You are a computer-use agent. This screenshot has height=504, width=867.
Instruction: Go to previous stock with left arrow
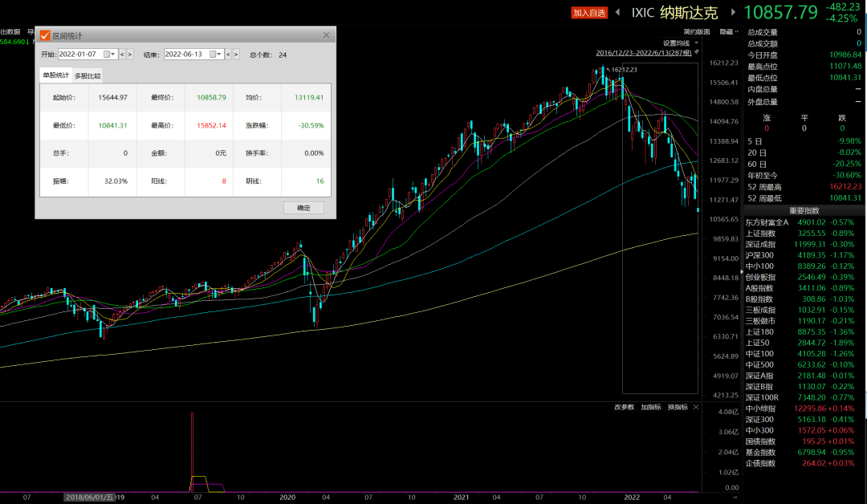coord(617,13)
